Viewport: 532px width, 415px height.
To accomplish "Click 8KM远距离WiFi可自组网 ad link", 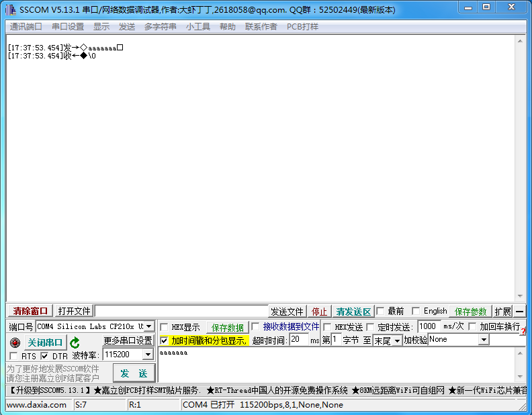I will point(398,391).
